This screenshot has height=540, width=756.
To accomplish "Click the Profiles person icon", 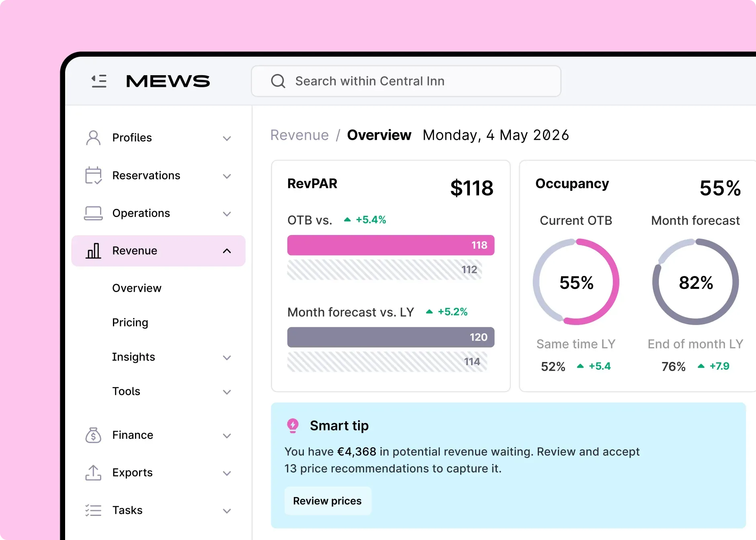I will coord(93,138).
